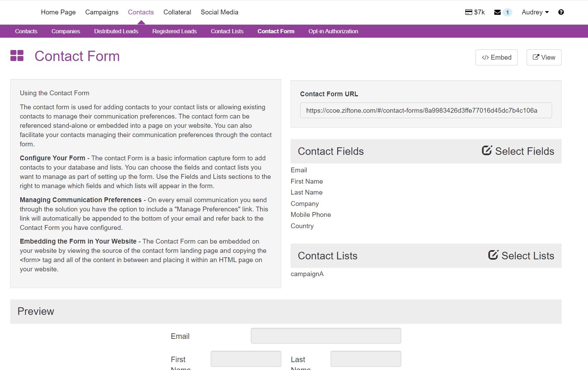Click the Email field in the Preview section
Screen dimensions: 588x370
point(326,336)
